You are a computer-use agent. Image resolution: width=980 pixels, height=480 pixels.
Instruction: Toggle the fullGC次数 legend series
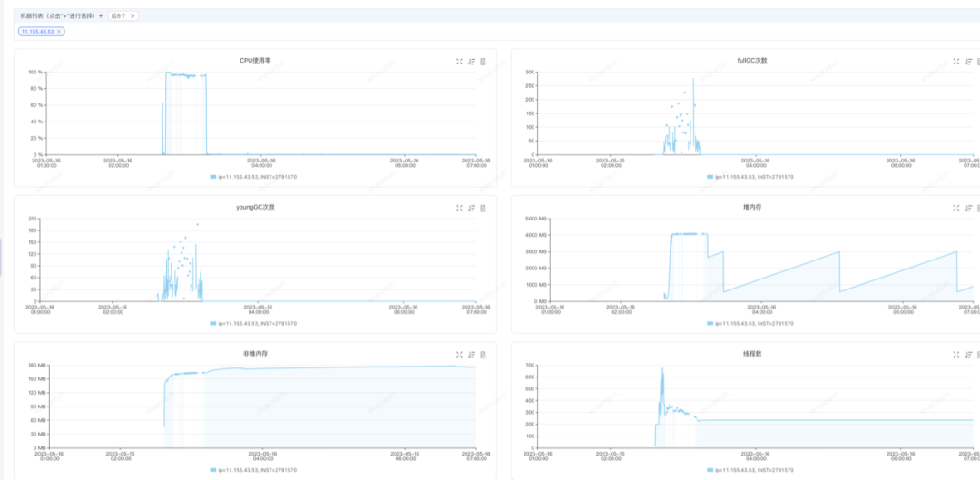(x=750, y=177)
